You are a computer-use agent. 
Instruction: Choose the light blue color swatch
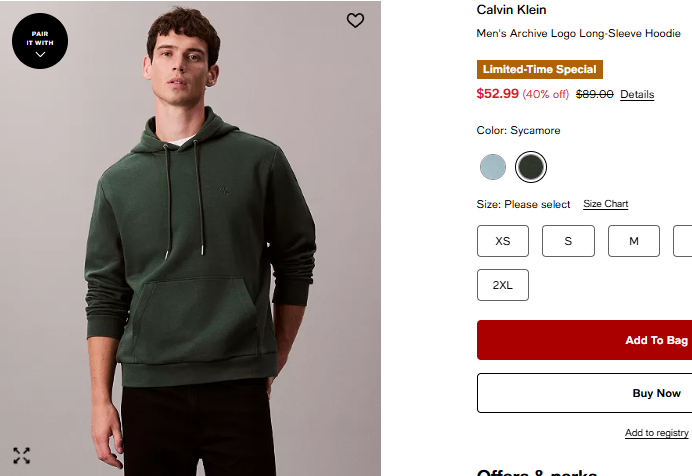(x=492, y=167)
